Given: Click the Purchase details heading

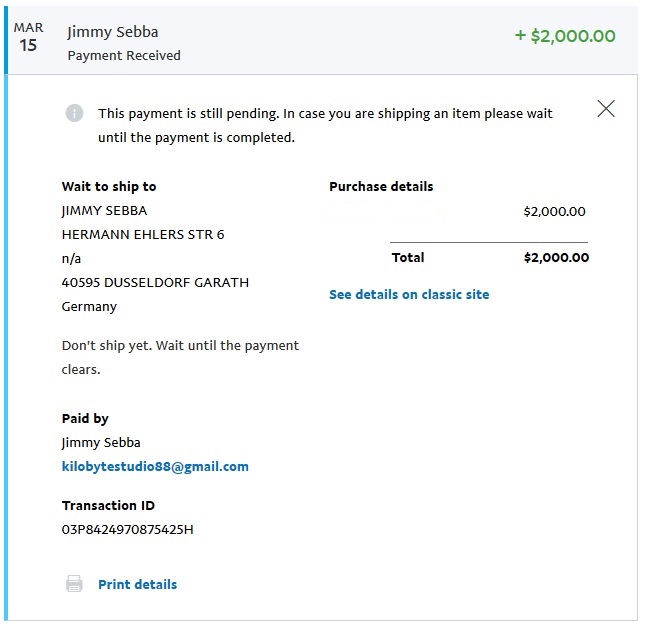Looking at the screenshot, I should 381,186.
